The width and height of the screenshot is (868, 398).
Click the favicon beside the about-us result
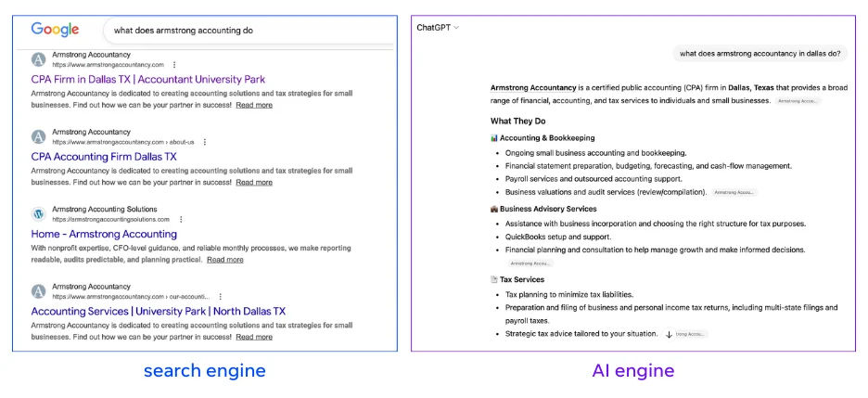pos(38,136)
